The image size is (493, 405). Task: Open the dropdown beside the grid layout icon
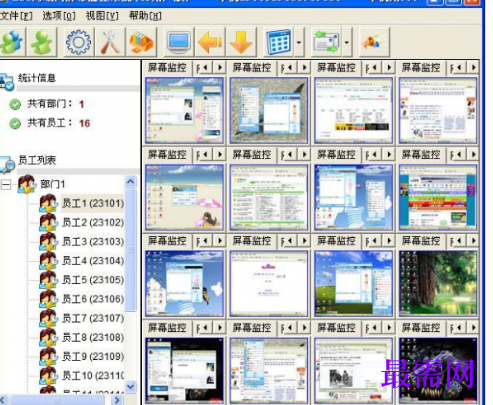click(299, 42)
